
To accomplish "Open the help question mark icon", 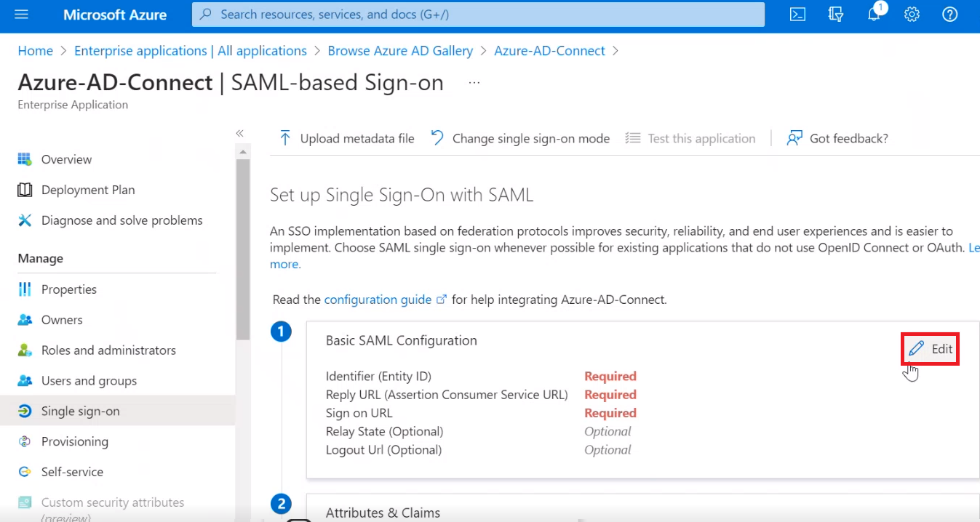I will pos(950,15).
